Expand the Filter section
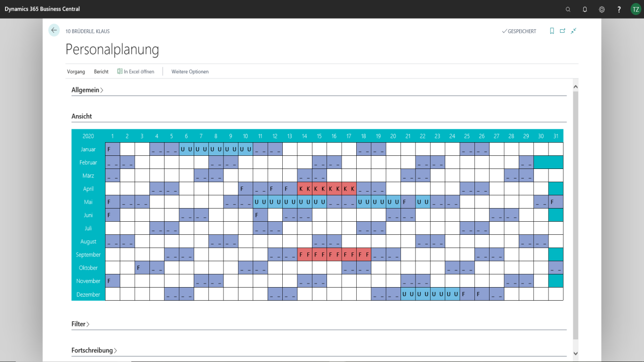Image resolution: width=644 pixels, height=362 pixels. pyautogui.click(x=80, y=324)
